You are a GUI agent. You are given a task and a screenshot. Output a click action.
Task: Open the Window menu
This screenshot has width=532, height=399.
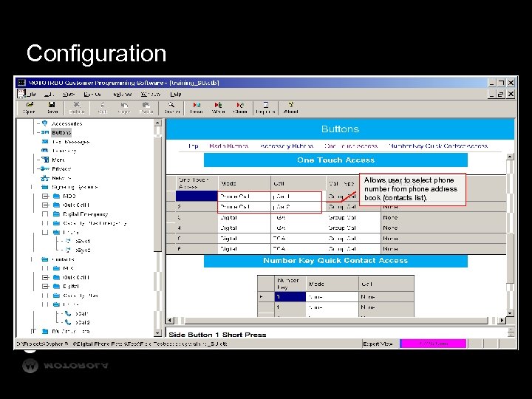click(x=151, y=94)
